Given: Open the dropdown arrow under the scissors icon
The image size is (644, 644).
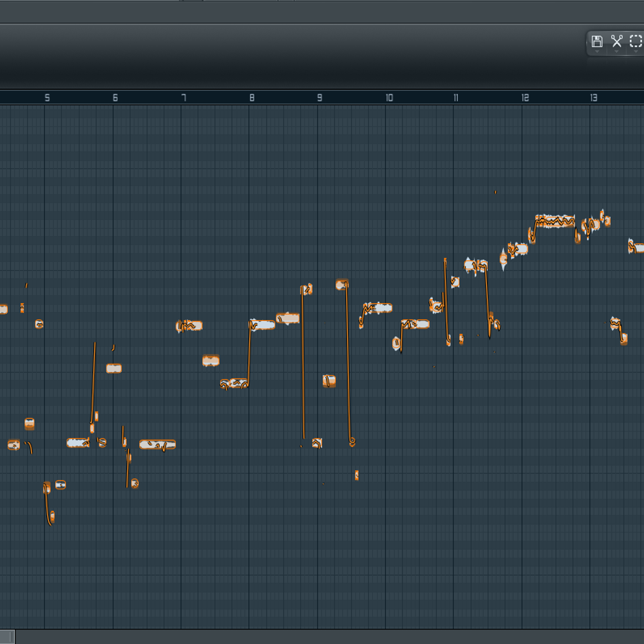Looking at the screenshot, I should (x=616, y=52).
